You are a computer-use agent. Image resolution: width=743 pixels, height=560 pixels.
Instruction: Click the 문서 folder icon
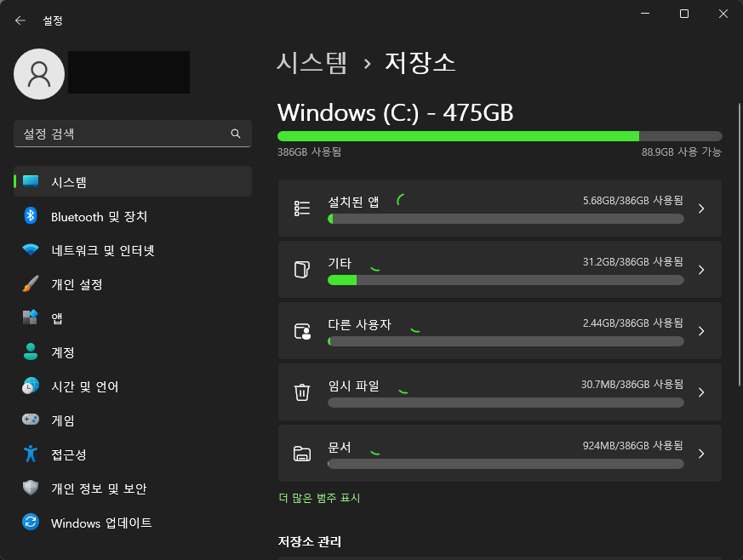point(302,454)
